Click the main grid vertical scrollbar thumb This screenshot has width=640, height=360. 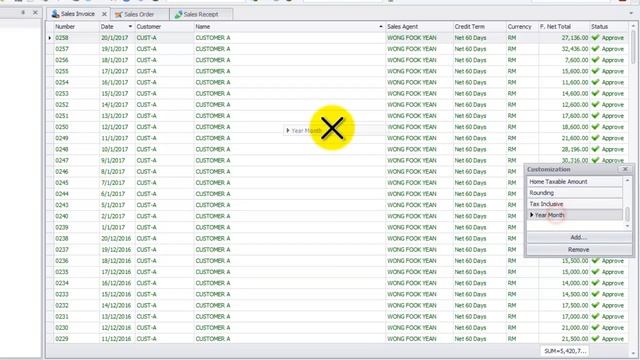point(633,47)
